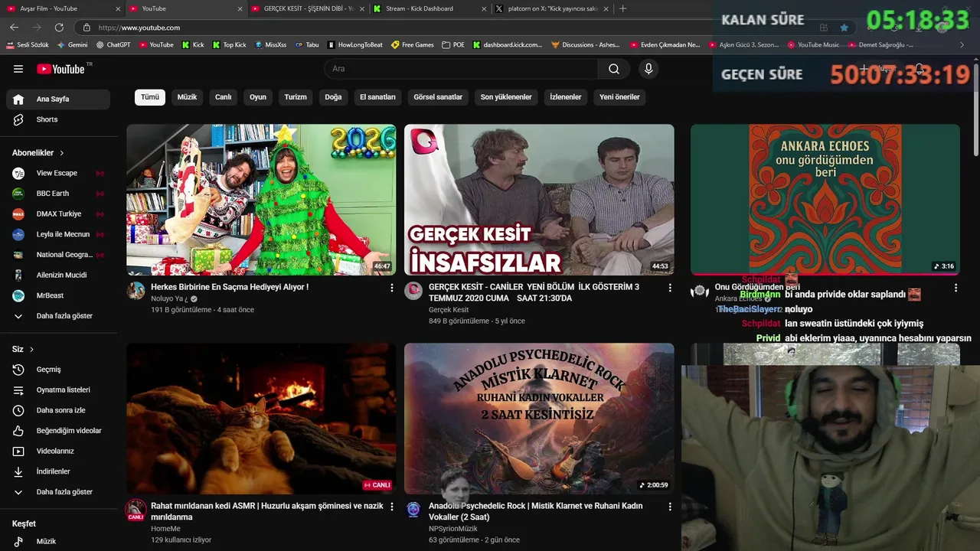Viewport: 980px width, 551px height.
Task: Open ChatGPT bookmark
Action: pos(113,45)
